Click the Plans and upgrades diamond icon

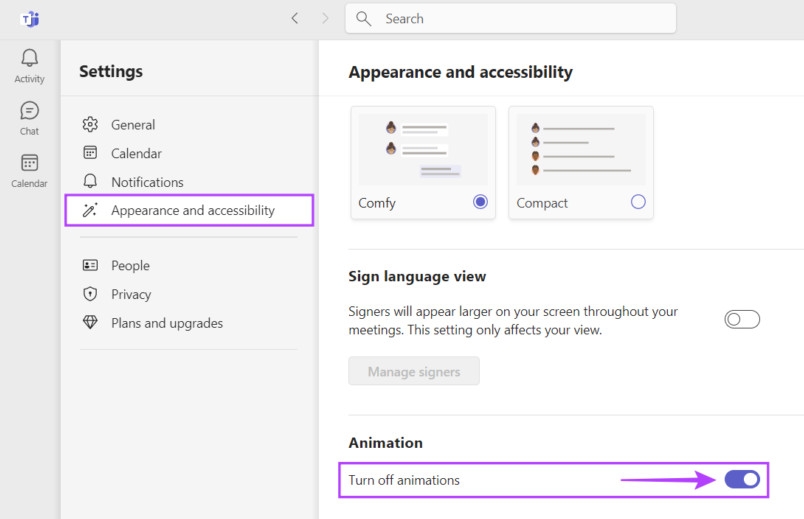(90, 322)
